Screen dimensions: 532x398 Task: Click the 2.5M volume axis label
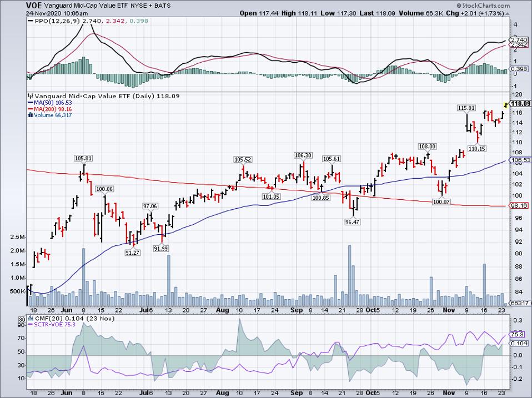[x=18, y=237]
